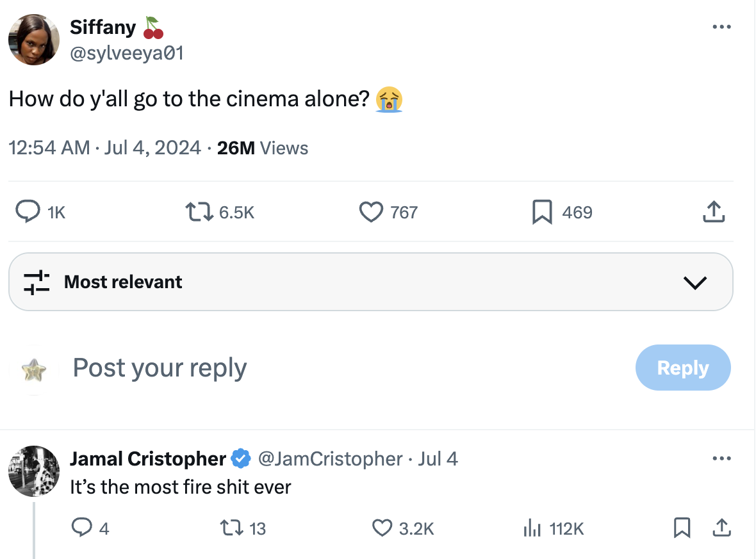Screen dimensions: 756x559
Task: View analytics of Jamal's reply
Action: click(x=532, y=528)
